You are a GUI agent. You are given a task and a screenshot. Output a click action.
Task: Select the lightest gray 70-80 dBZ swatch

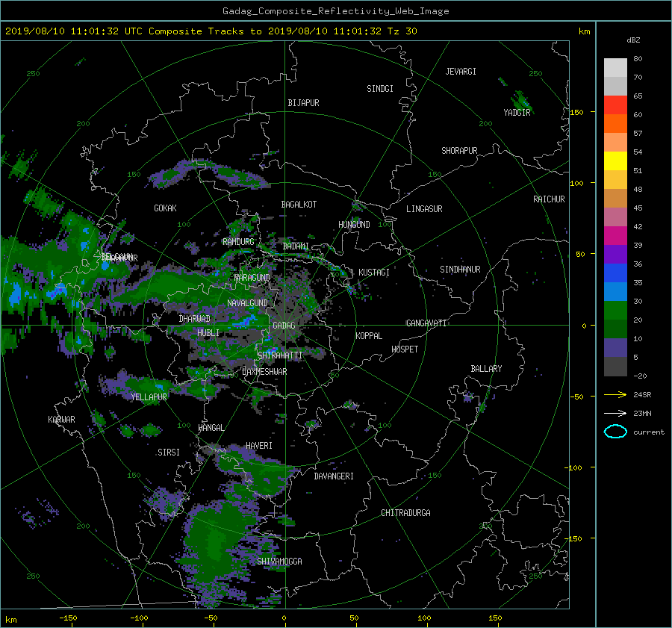click(615, 67)
